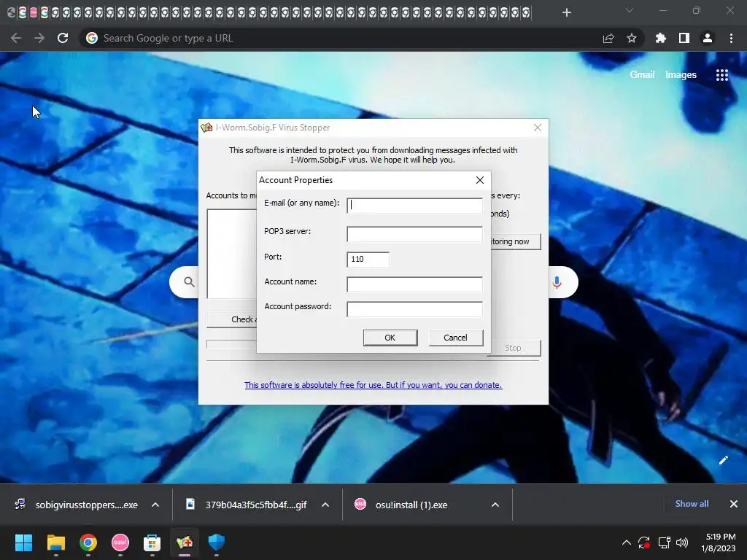Open the Google apps grid icon
The width and height of the screenshot is (747, 560).
tap(721, 75)
